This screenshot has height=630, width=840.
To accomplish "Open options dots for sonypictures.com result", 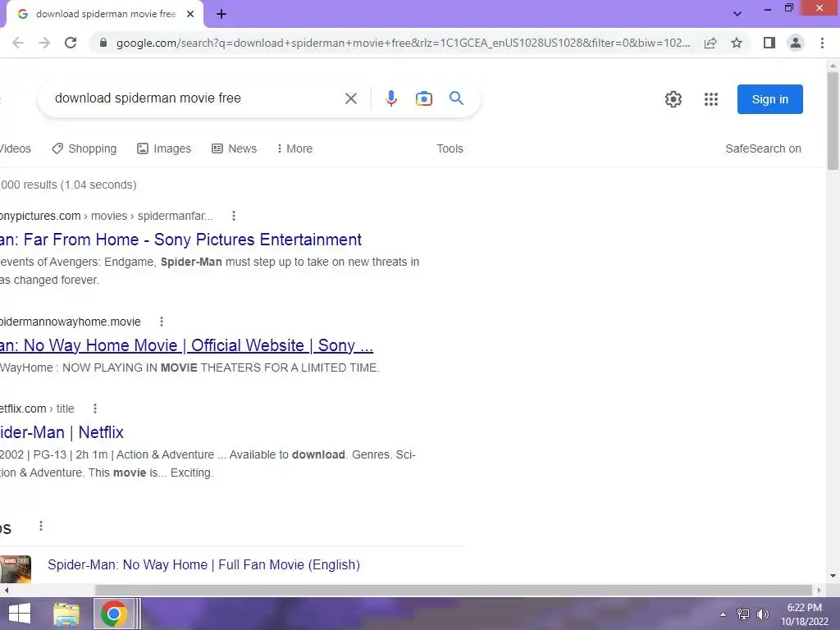I will (234, 216).
